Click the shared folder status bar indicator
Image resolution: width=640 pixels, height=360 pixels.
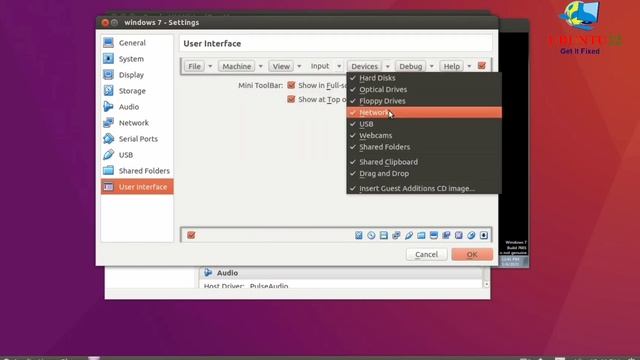pos(421,235)
